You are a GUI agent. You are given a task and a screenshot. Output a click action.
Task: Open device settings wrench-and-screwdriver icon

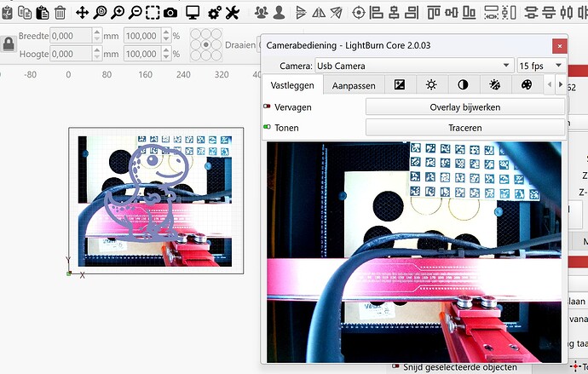[232, 13]
